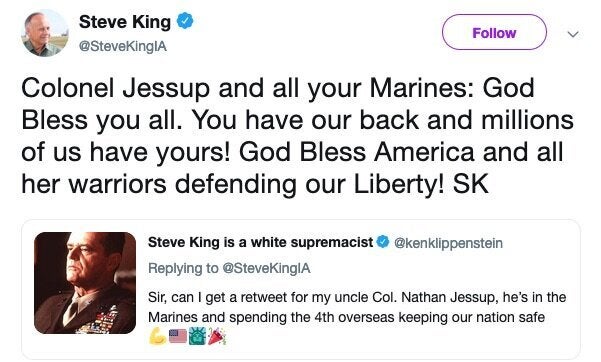The height and width of the screenshot is (362, 601).
Task: Open the Steve King display name
Action: tap(125, 22)
